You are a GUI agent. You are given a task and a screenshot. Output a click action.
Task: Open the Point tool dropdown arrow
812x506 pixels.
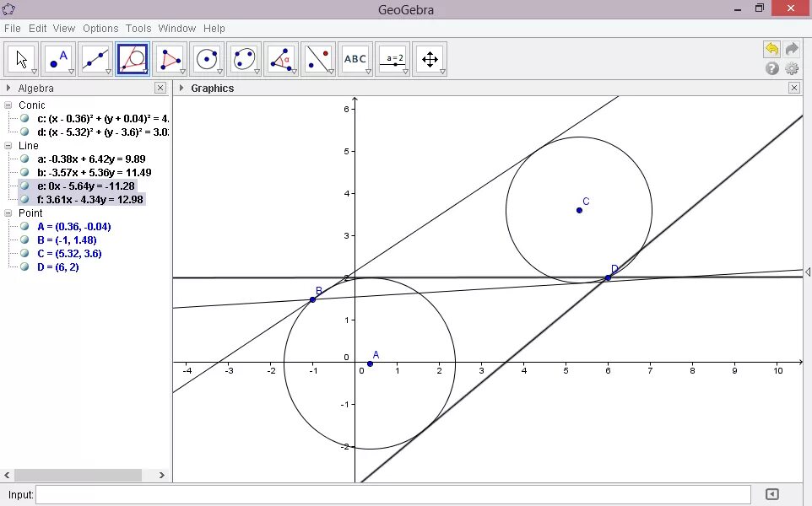[x=72, y=72]
